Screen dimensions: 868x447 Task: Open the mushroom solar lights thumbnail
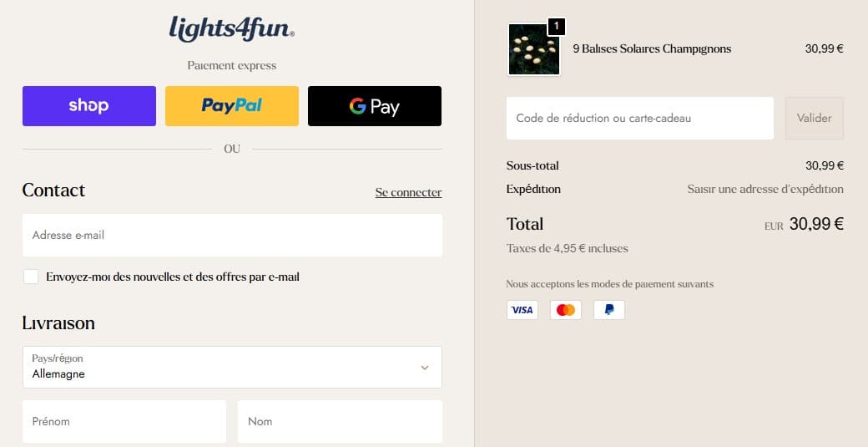click(533, 49)
